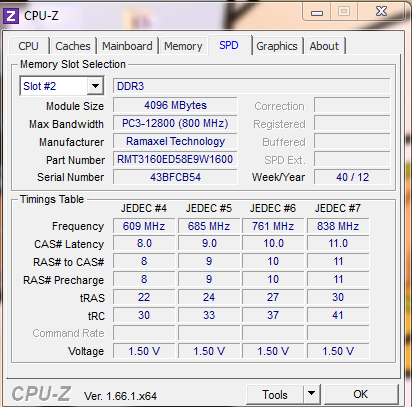The image size is (412, 407).
Task: Click the Ver. 1.66.1.x64 version text
Action: (120, 396)
